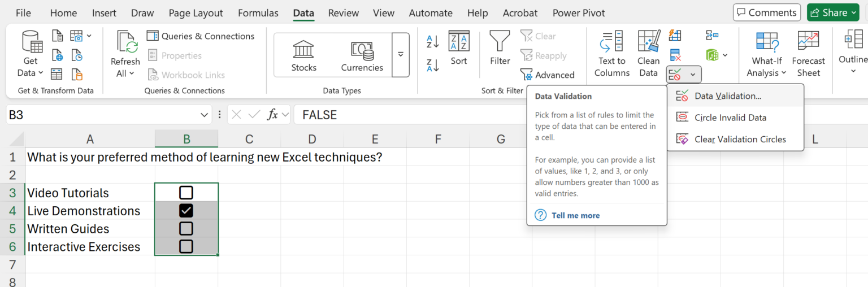Select Circle Invalid Data menu item
This screenshot has width=868, height=287.
pyautogui.click(x=730, y=118)
